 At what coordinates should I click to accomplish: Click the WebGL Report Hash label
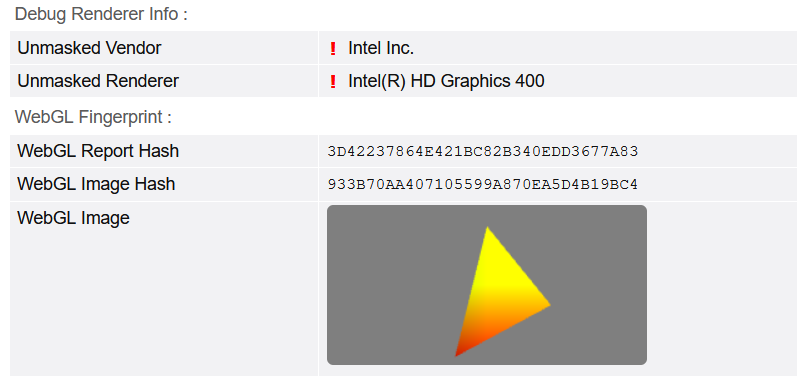pyautogui.click(x=98, y=151)
